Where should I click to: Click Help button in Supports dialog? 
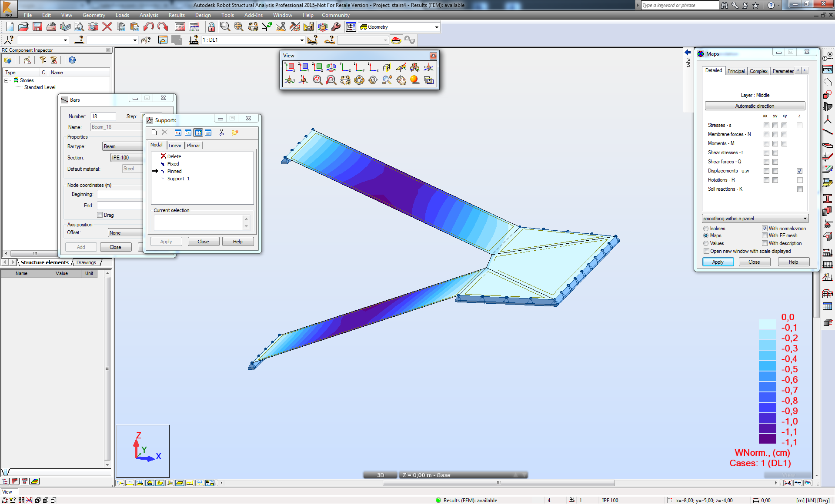(x=237, y=242)
